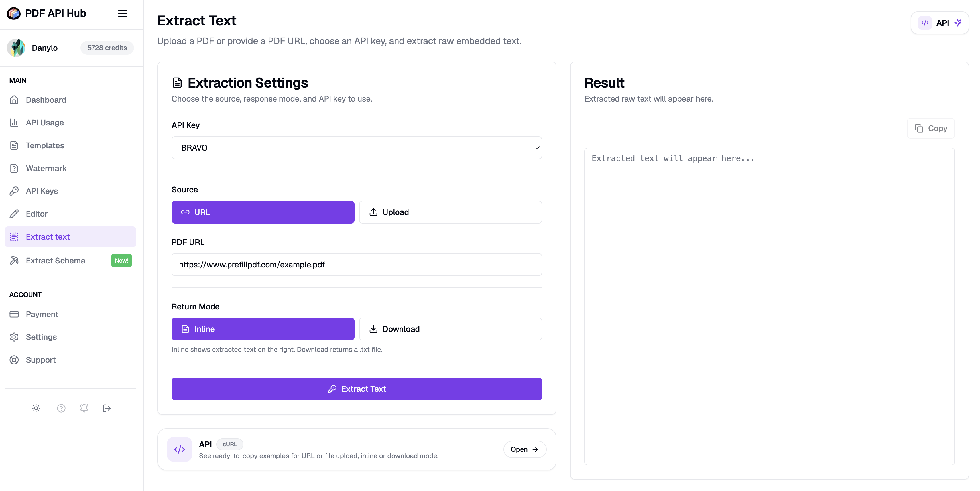Click the code brackets icon in top API button
Screen dimensions: 980x491
click(925, 23)
